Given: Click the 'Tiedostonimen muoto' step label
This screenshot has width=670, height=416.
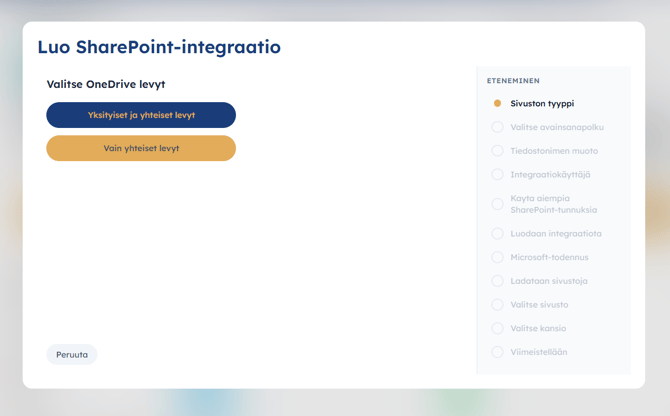Looking at the screenshot, I should tap(554, 151).
